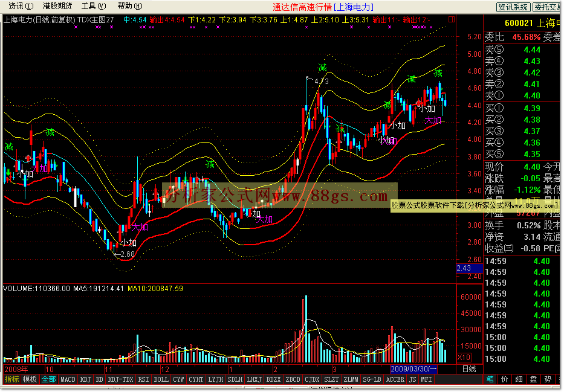Switch to the MFI indicator
Screen dimensions: 564x392
tap(427, 379)
